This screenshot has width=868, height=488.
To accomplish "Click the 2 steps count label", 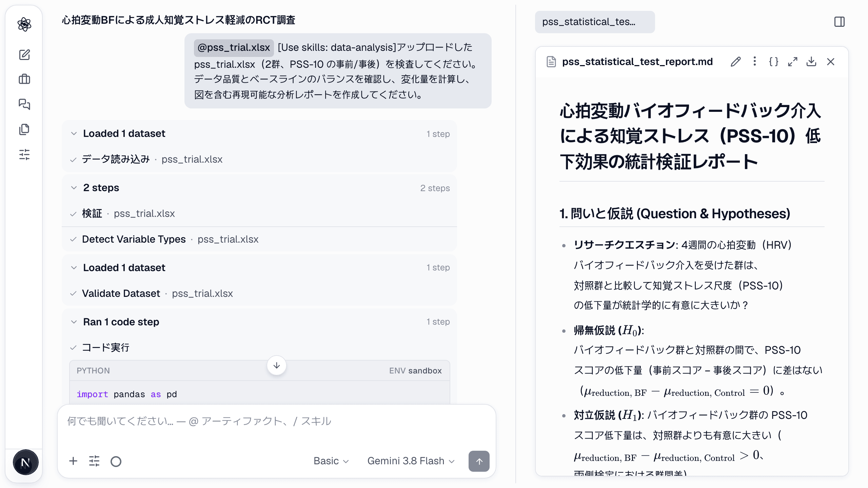I will pos(435,188).
